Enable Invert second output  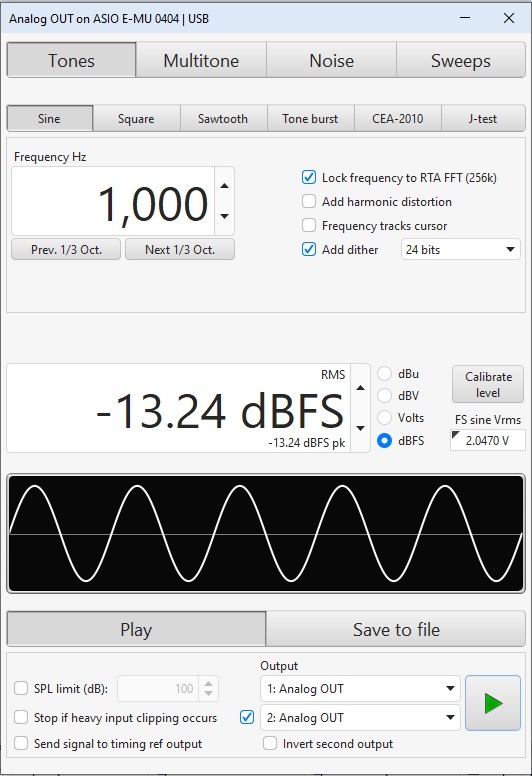[270, 743]
